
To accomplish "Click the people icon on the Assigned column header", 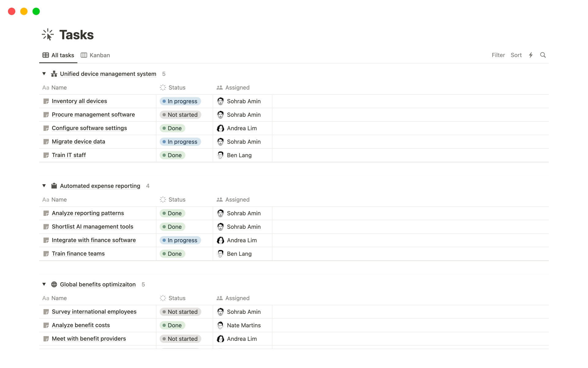I will pyautogui.click(x=219, y=87).
